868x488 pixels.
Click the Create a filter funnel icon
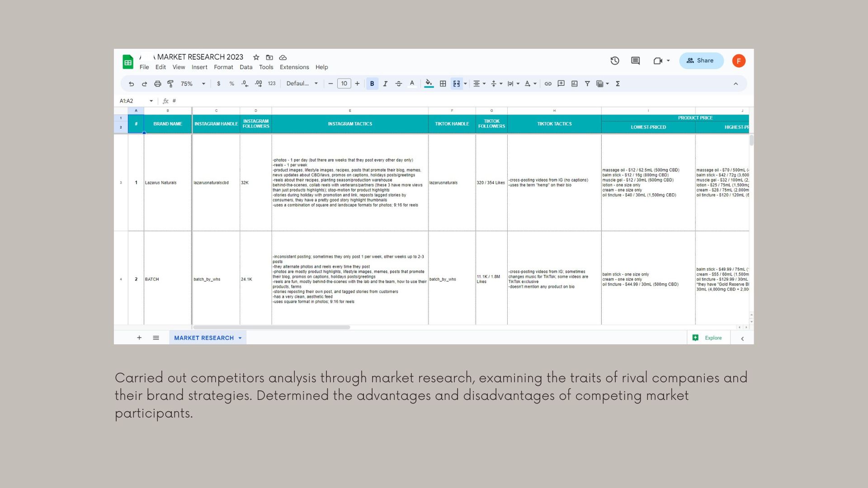587,84
